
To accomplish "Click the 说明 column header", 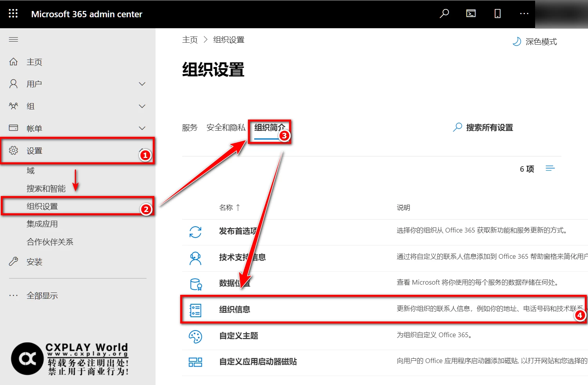I will (403, 207).
